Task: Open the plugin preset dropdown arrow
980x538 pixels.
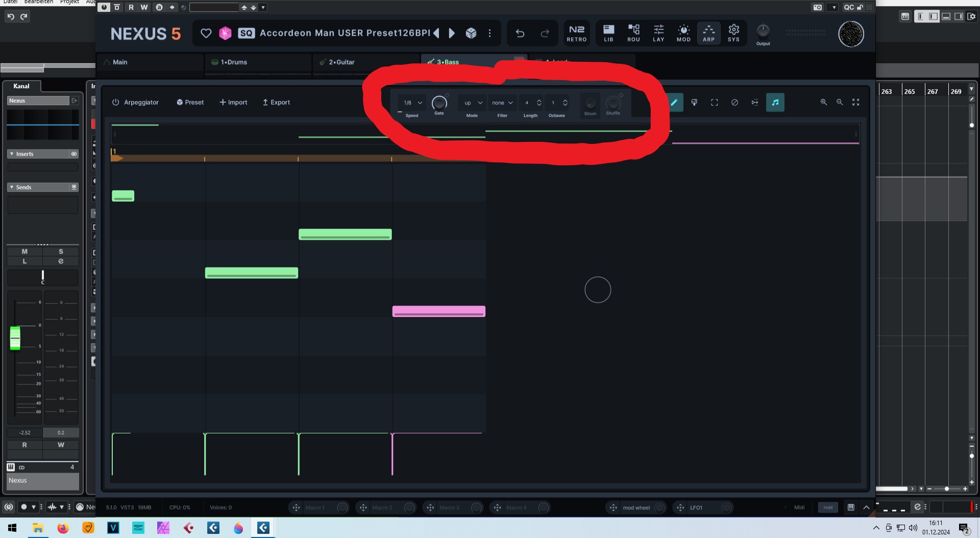Action: pos(263,8)
